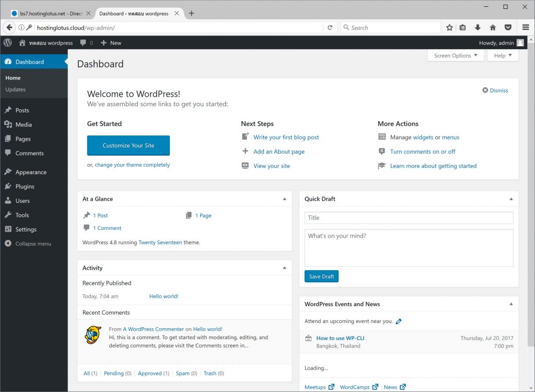Expand the Help dropdown
The height and width of the screenshot is (392, 535).
(503, 55)
